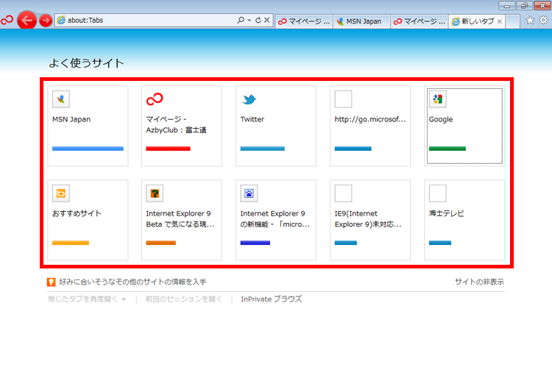Open the MSN Japan site tile

88,126
